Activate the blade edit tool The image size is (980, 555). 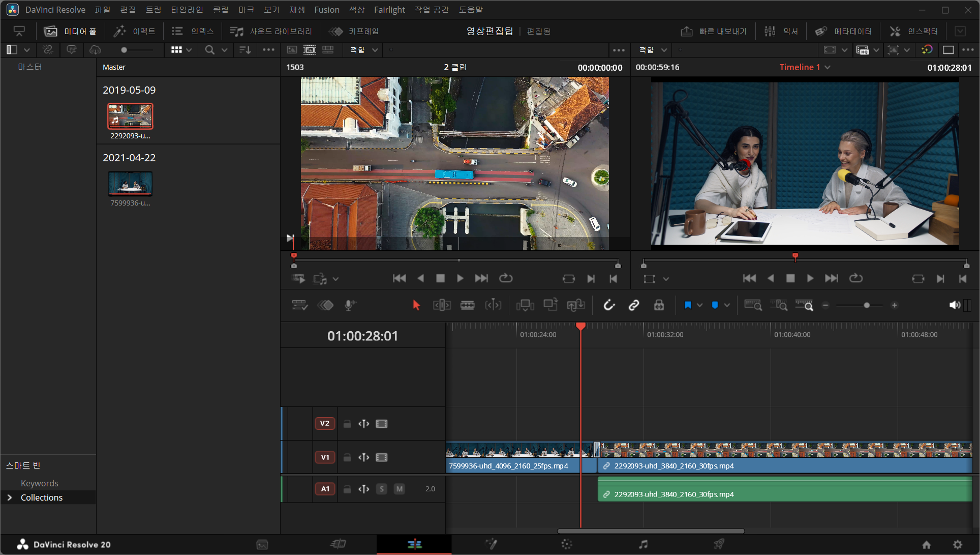(467, 305)
